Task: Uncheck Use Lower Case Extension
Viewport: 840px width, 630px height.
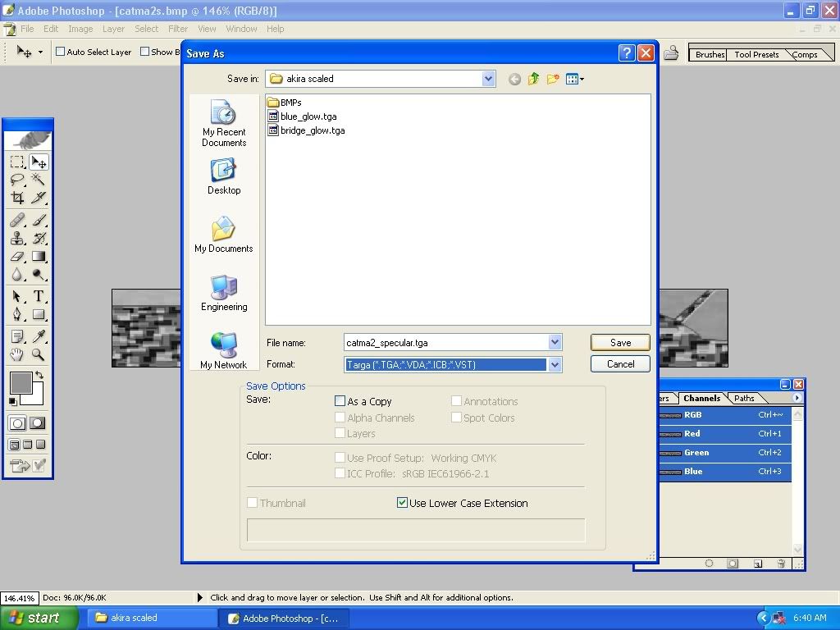Action: tap(402, 503)
